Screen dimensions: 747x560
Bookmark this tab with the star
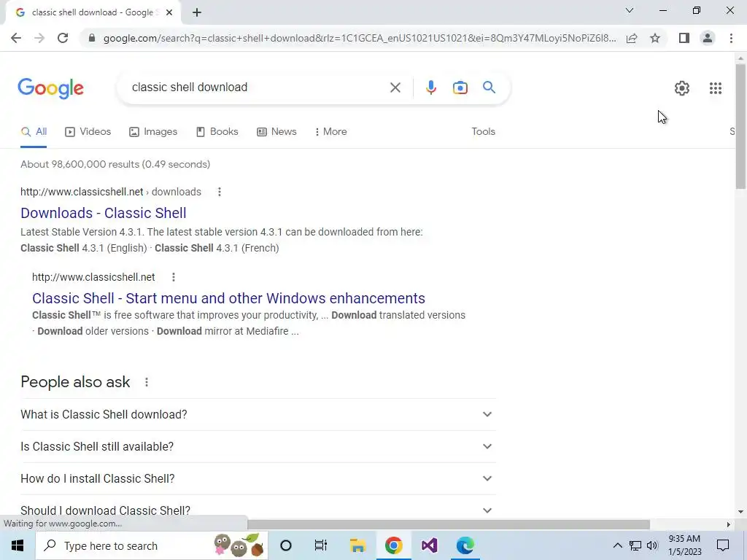655,38
